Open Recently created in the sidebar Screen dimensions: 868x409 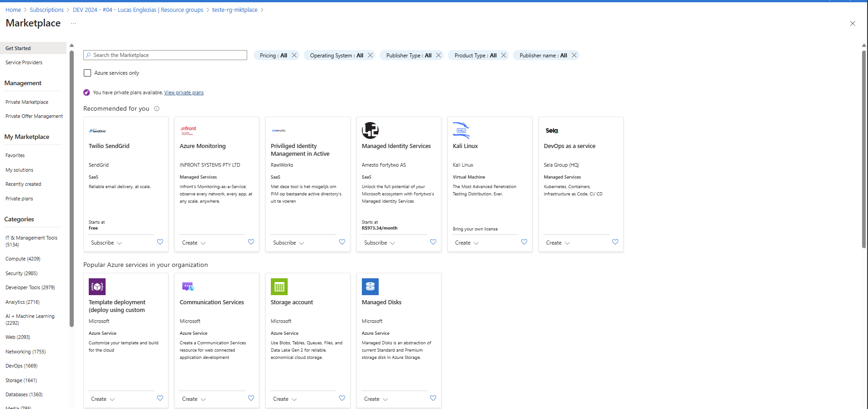[23, 184]
